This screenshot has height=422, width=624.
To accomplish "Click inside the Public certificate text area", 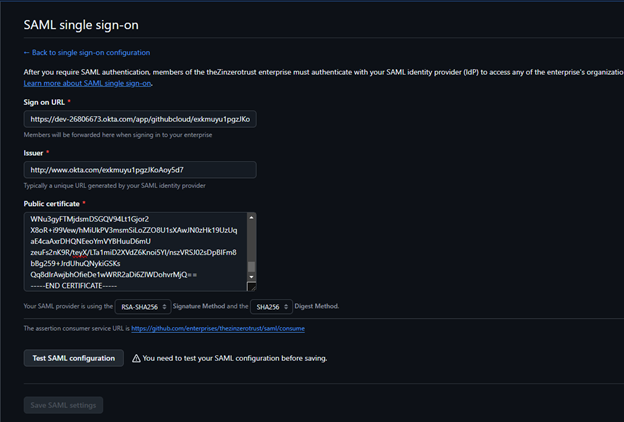I will [135, 252].
